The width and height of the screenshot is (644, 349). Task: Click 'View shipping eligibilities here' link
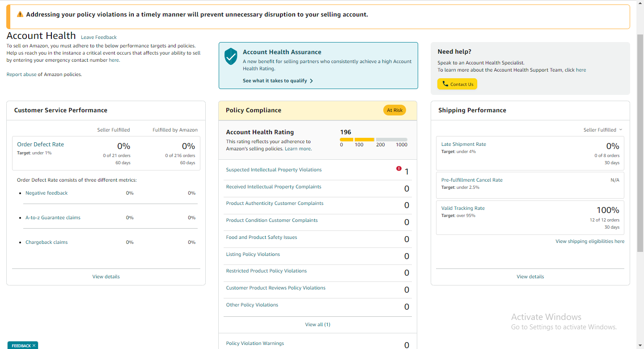click(x=590, y=241)
